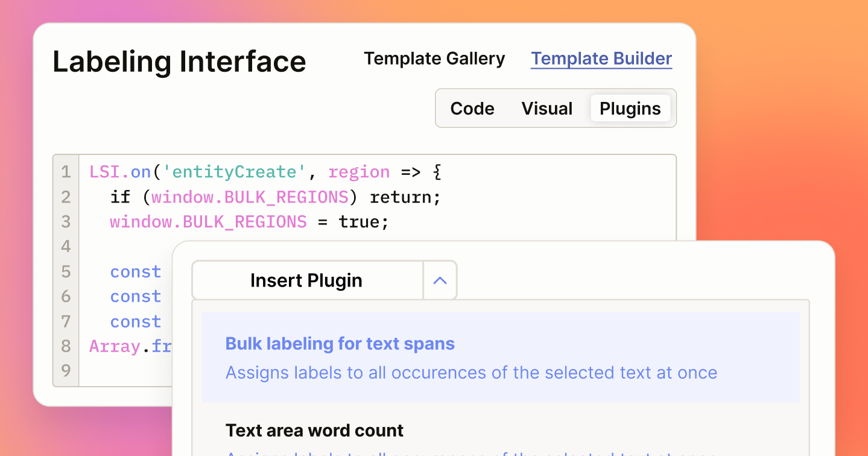The width and height of the screenshot is (868, 456).
Task: Select the Bulk labeling for text spans plugin
Action: [339, 343]
